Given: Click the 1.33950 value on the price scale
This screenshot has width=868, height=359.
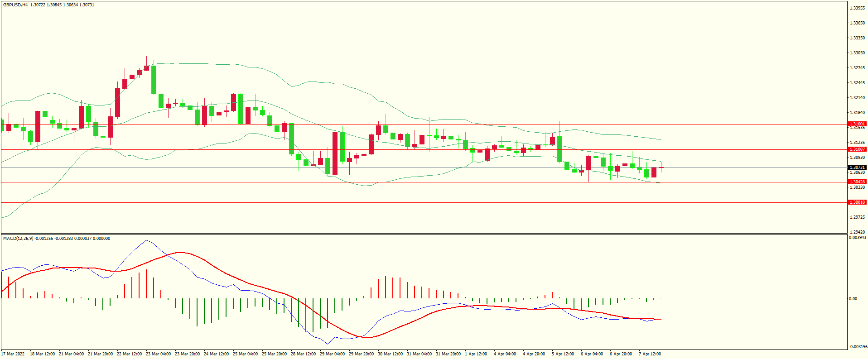Looking at the screenshot, I should [857, 8].
